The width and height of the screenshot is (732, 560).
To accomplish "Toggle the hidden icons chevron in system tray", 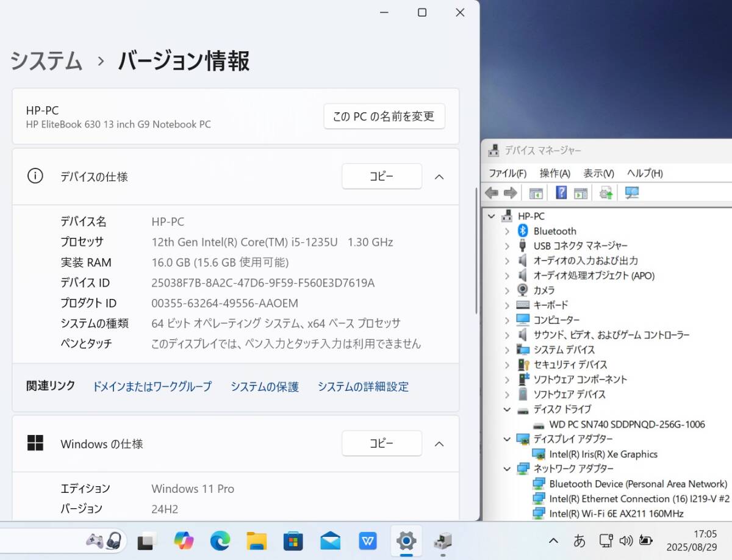I will (x=553, y=540).
